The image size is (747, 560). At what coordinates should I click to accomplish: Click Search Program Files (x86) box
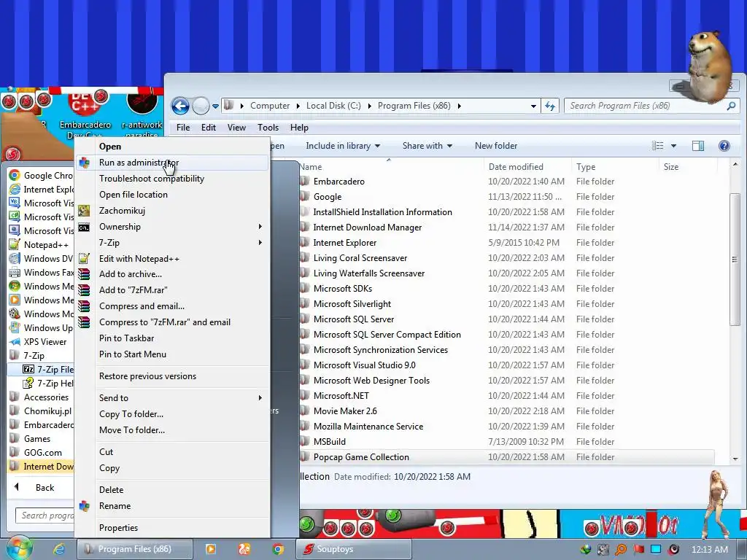(x=651, y=106)
